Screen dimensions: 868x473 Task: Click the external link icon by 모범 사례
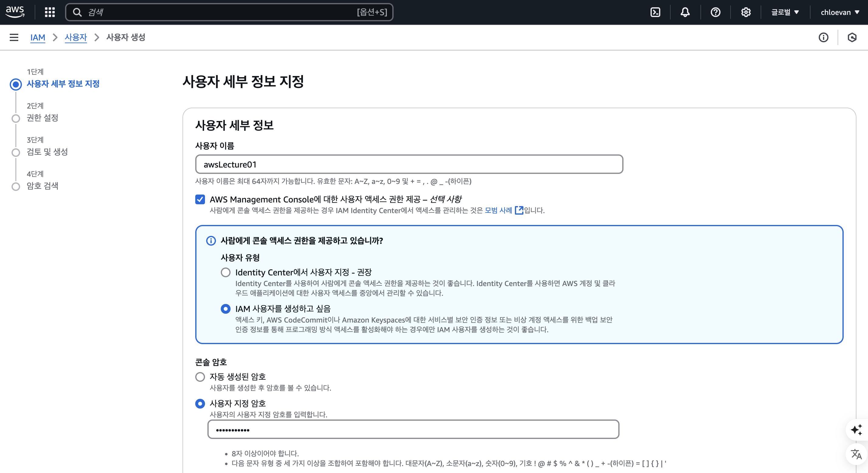point(519,210)
